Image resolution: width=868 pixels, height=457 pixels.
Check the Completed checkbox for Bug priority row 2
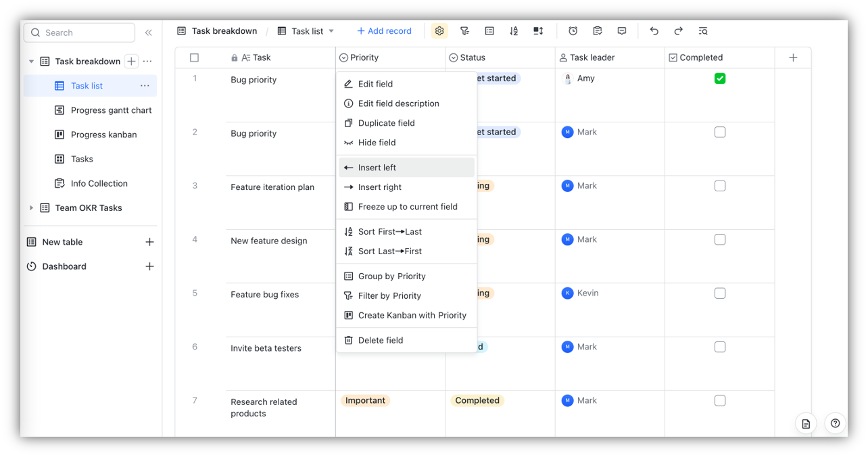pyautogui.click(x=719, y=132)
